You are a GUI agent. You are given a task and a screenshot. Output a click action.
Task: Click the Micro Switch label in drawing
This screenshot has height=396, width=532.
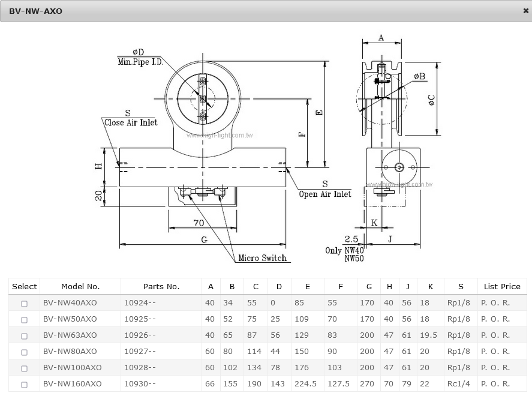click(x=262, y=258)
